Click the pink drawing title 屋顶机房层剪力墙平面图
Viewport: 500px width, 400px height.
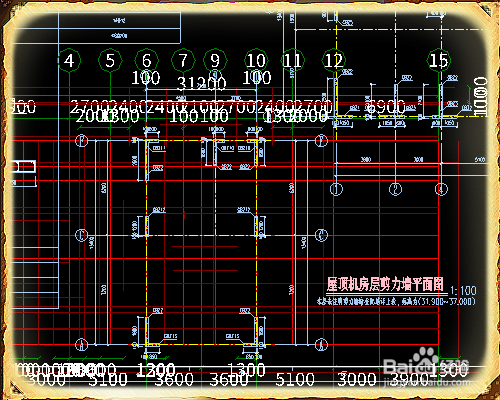pos(385,285)
